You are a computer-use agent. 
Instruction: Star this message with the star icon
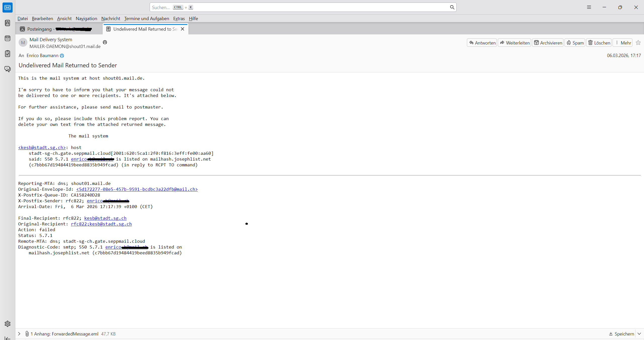(x=638, y=43)
